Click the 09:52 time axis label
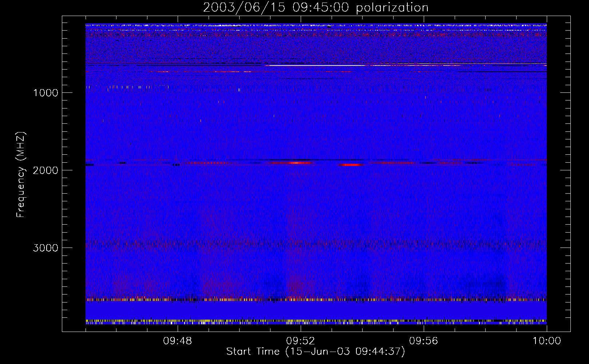The width and height of the screenshot is (589, 364). coord(301,341)
